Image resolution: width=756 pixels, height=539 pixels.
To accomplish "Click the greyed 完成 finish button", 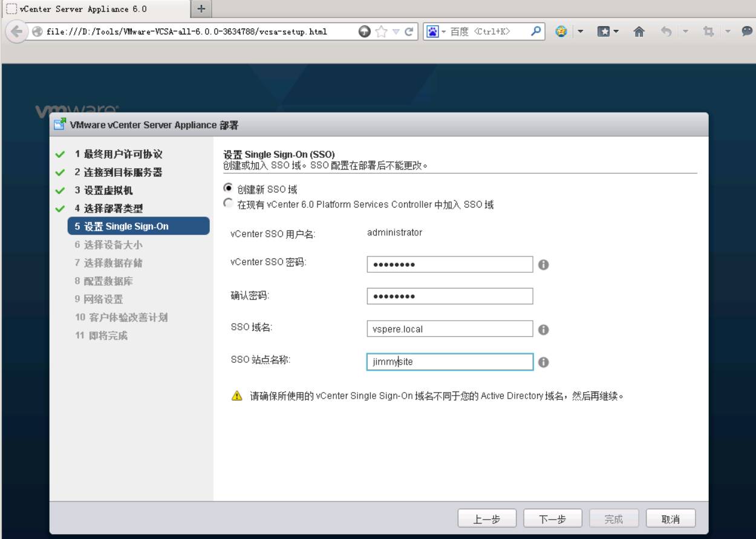I will click(613, 519).
